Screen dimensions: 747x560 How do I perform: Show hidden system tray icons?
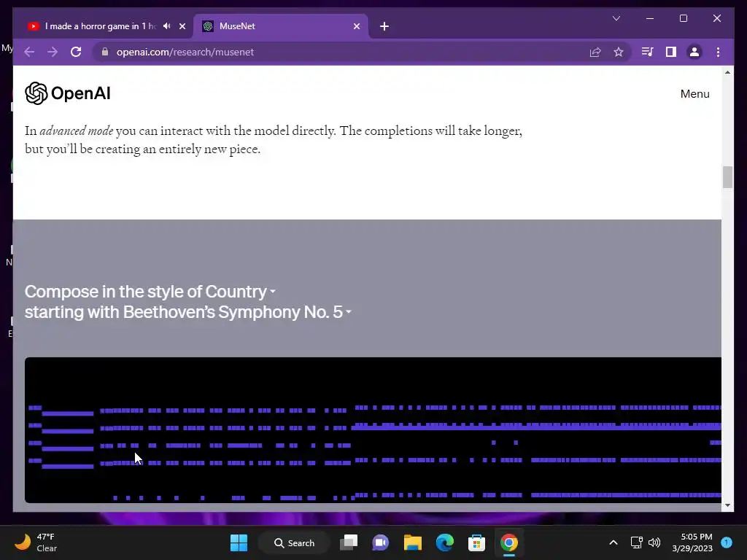coord(614,542)
